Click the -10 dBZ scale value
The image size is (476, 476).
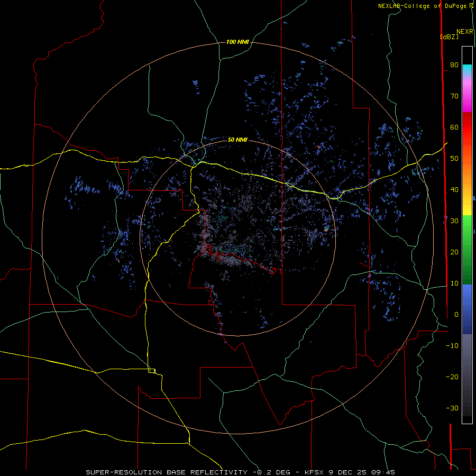coord(452,346)
